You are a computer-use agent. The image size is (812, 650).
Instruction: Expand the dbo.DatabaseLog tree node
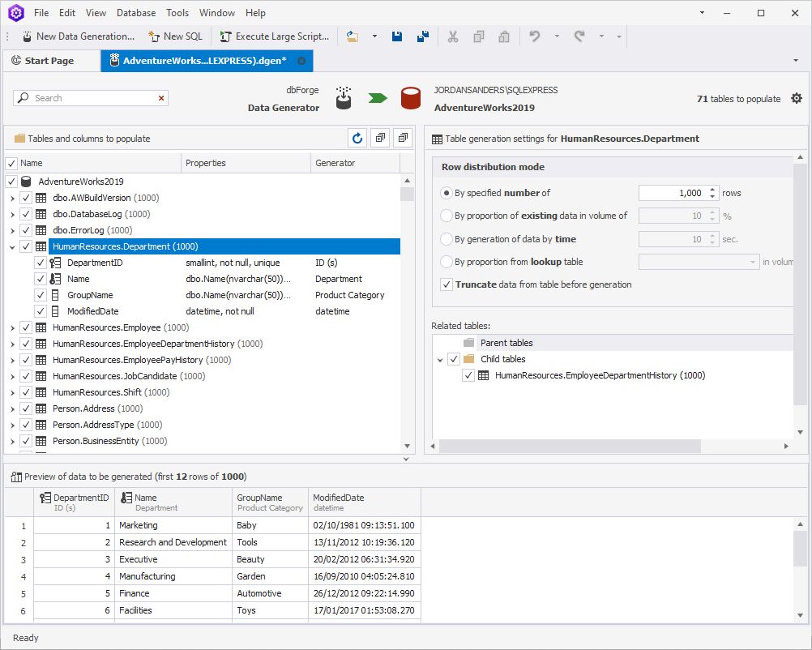pyautogui.click(x=12, y=214)
